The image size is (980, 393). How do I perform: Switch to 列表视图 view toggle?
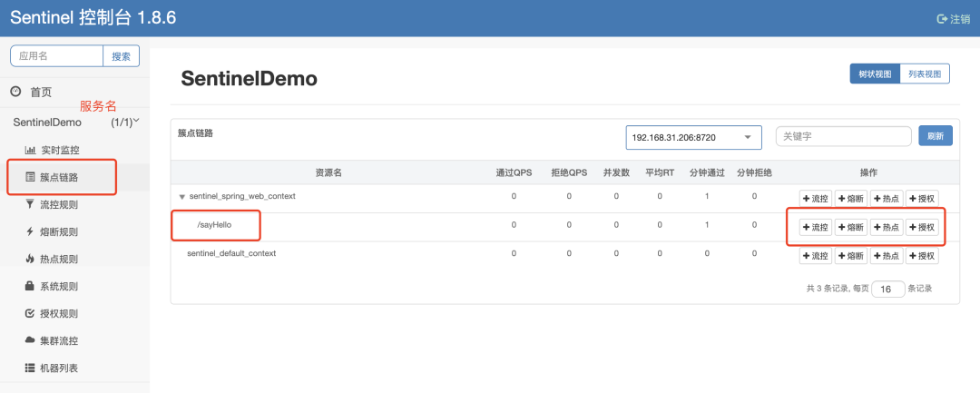pyautogui.click(x=925, y=74)
